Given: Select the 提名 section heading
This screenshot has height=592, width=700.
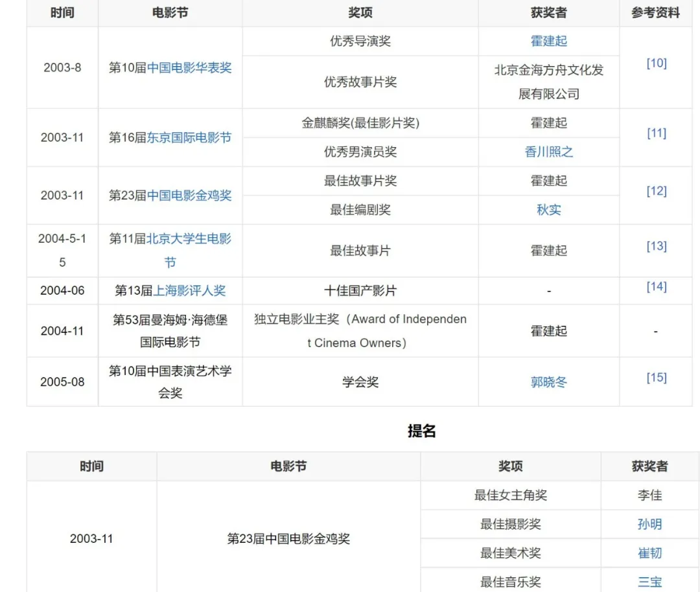Looking at the screenshot, I should (421, 431).
